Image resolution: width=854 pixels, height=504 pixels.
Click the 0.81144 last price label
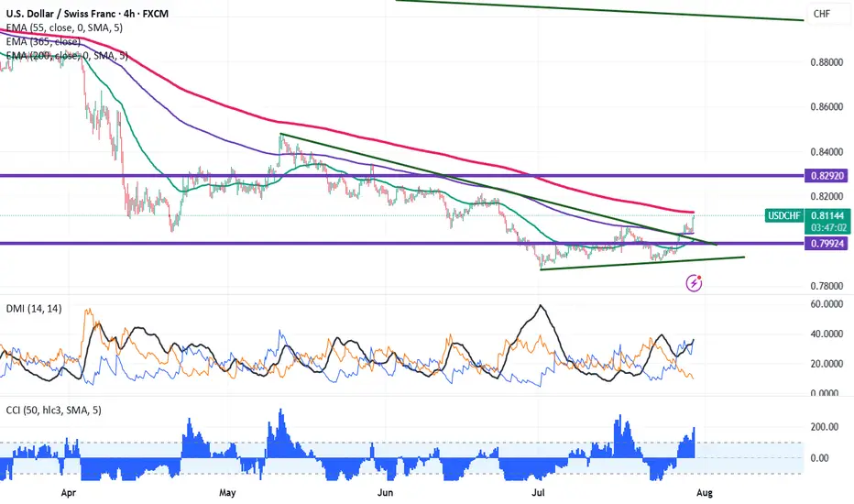pos(827,215)
